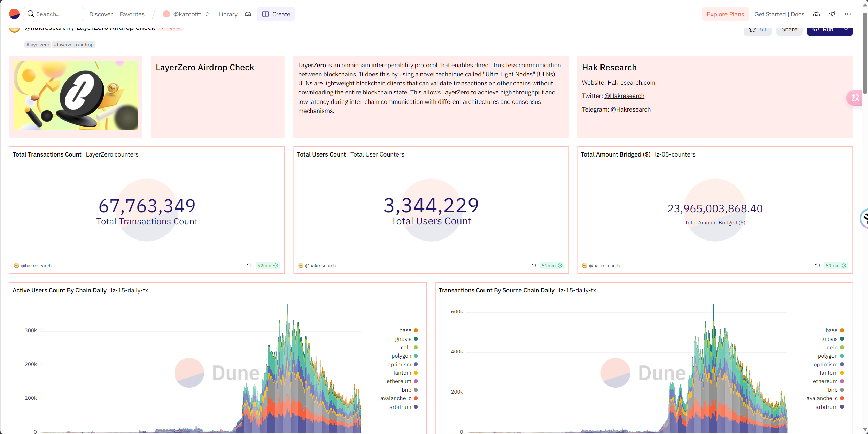Click the translate floating icon
This screenshot has height=434, width=868.
pos(854,98)
